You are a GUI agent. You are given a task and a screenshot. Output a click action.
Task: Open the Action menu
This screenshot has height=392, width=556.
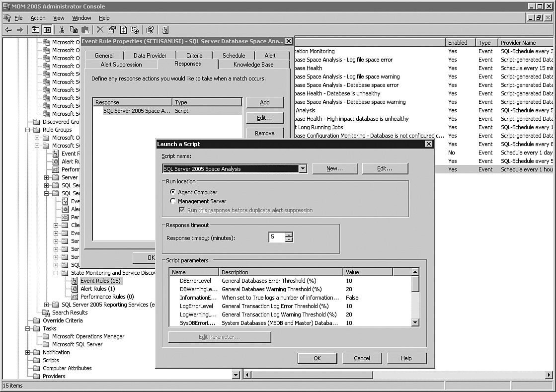38,18
